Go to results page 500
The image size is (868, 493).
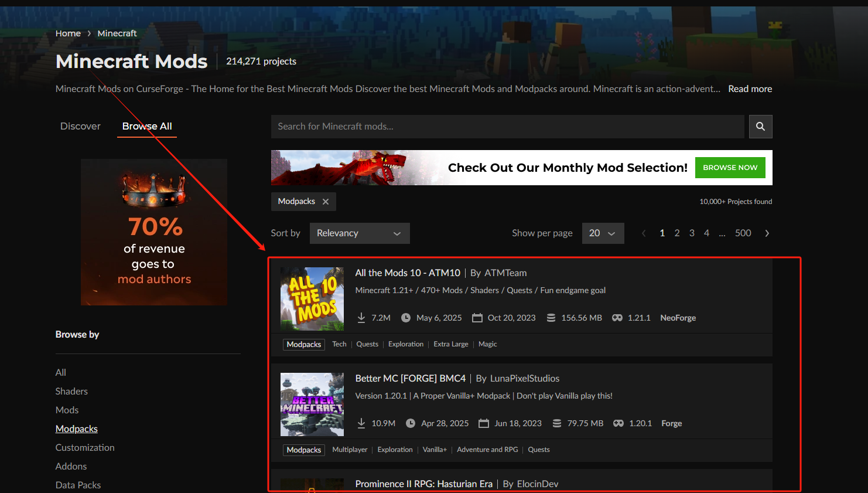[x=743, y=233]
